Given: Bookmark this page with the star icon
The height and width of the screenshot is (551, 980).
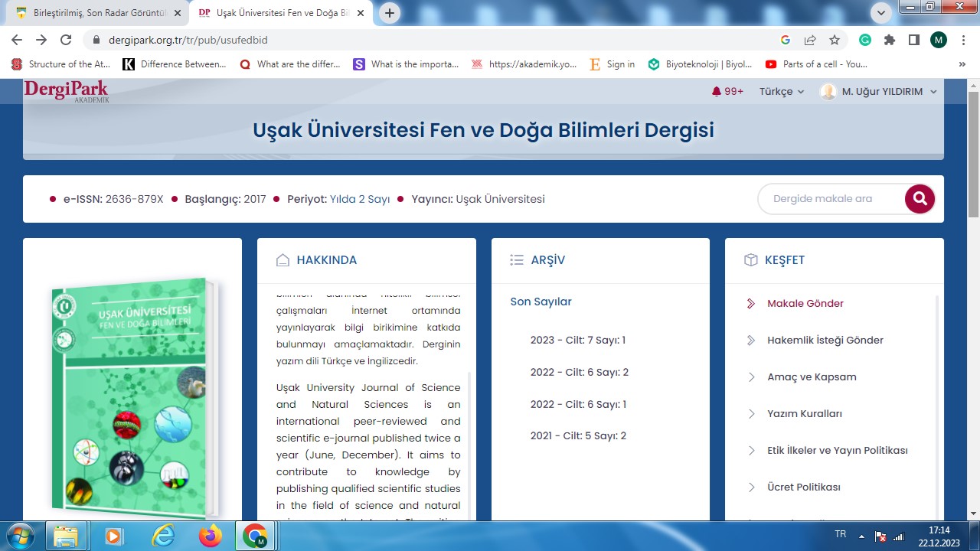Looking at the screenshot, I should 835,40.
